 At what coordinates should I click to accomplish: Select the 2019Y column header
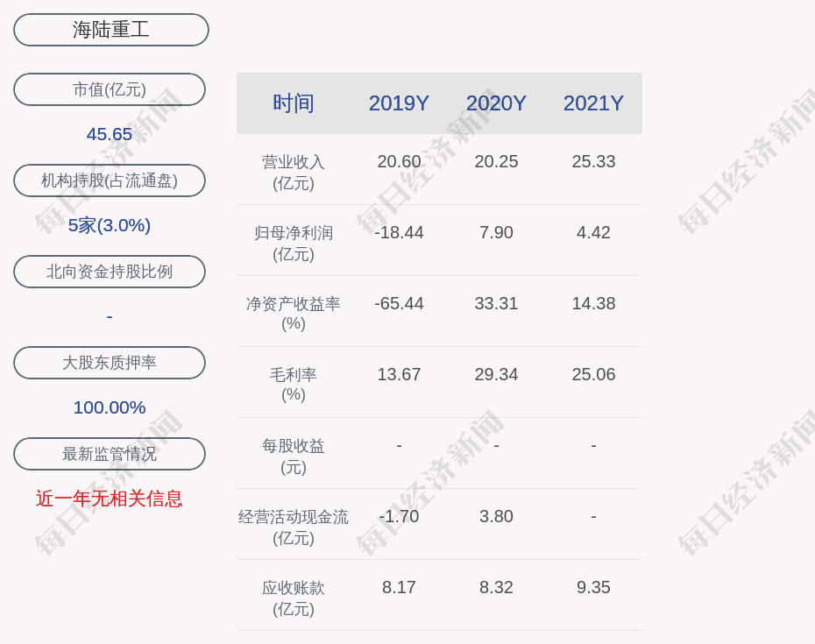tap(399, 103)
